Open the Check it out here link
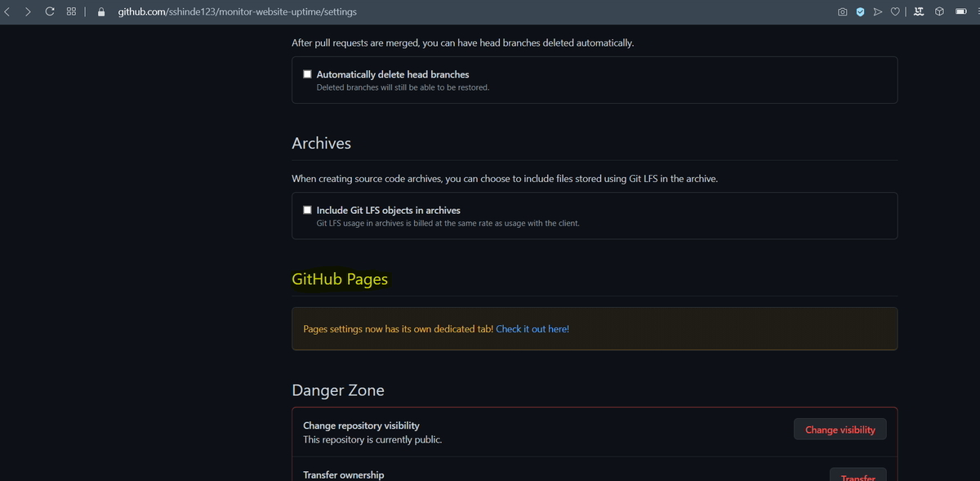Image resolution: width=980 pixels, height=481 pixels. coord(532,328)
